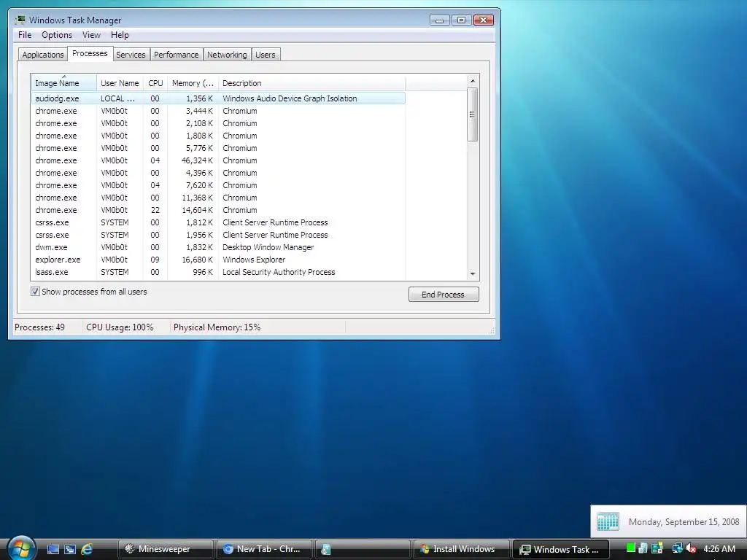Select chrome.exe with 22 CPU usage

tap(218, 210)
